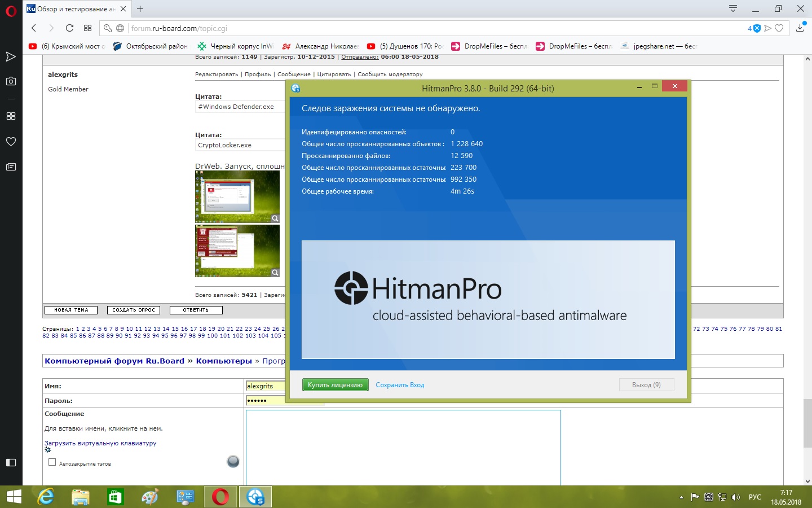The image size is (812, 508).
Task: Toggle the Opera sidebar panel
Action: (x=11, y=462)
